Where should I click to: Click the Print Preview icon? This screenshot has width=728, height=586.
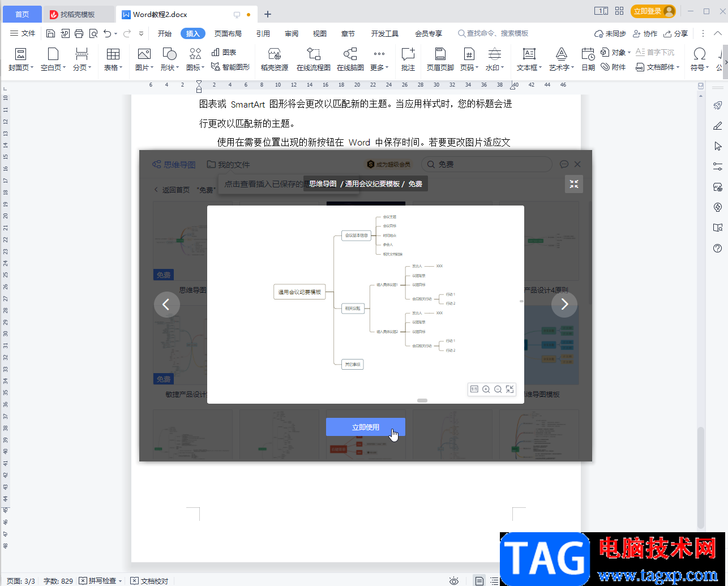[93, 33]
